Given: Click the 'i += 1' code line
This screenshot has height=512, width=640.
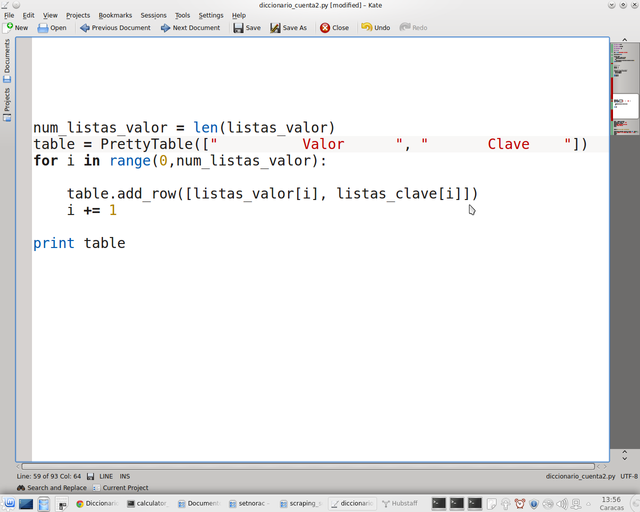Looking at the screenshot, I should (x=92, y=210).
